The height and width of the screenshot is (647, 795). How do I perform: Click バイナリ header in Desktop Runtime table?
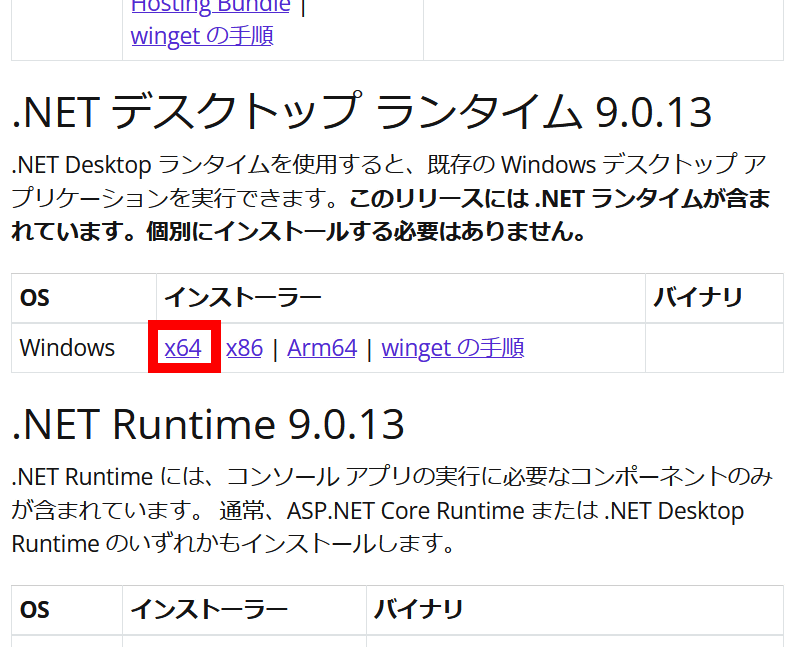(x=698, y=298)
